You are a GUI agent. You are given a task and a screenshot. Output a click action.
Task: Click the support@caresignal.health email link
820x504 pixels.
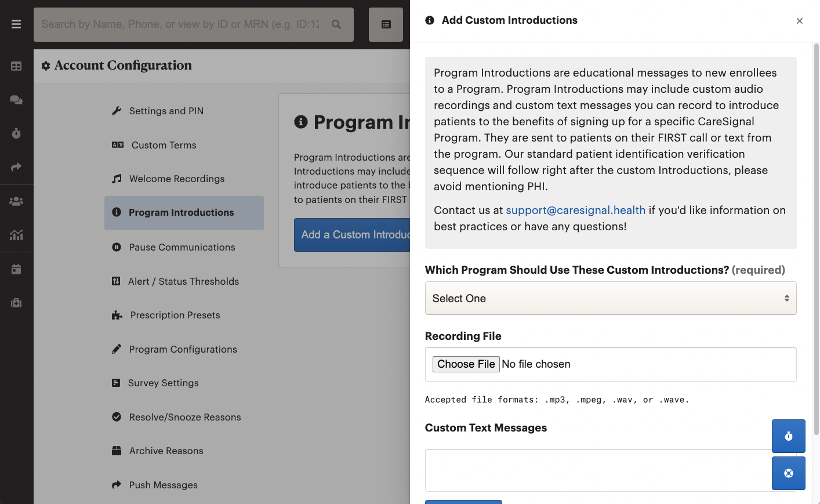click(x=575, y=210)
